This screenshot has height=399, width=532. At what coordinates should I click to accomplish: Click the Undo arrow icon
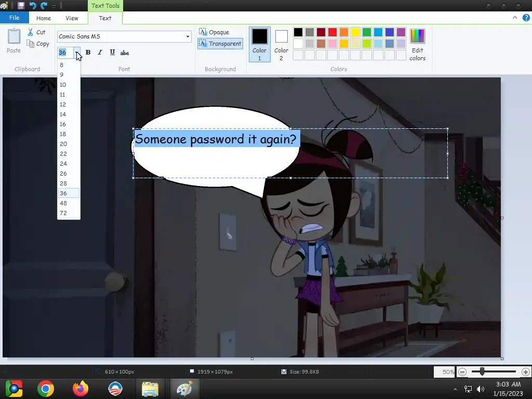pos(33,5)
